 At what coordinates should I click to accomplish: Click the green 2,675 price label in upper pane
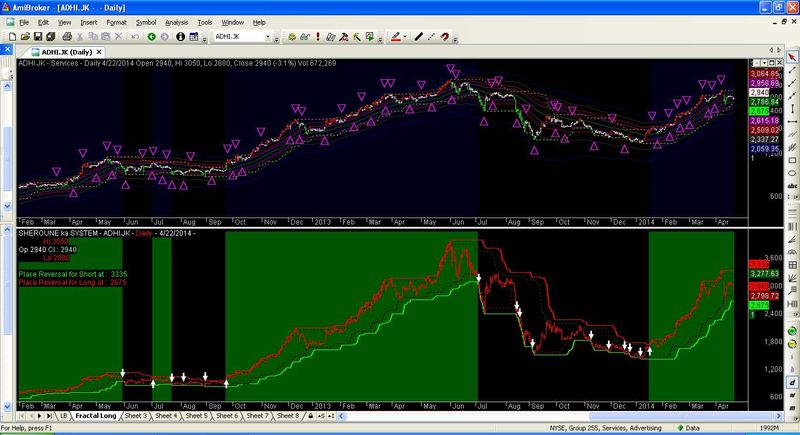tap(759, 111)
